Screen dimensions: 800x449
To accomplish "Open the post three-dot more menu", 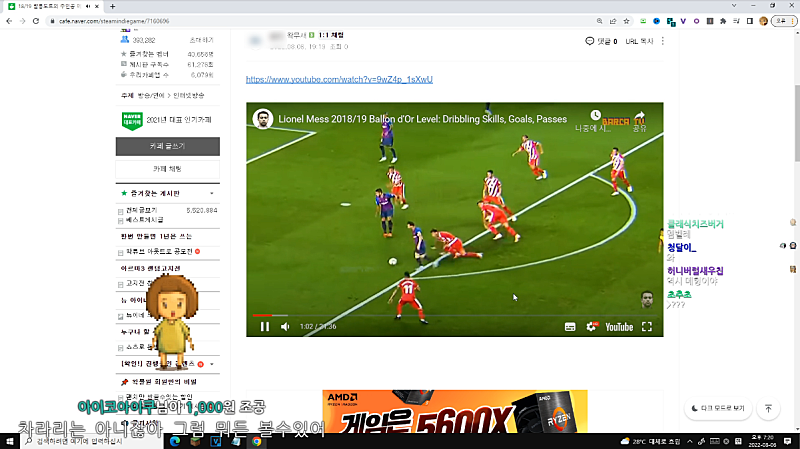I will coord(663,41).
